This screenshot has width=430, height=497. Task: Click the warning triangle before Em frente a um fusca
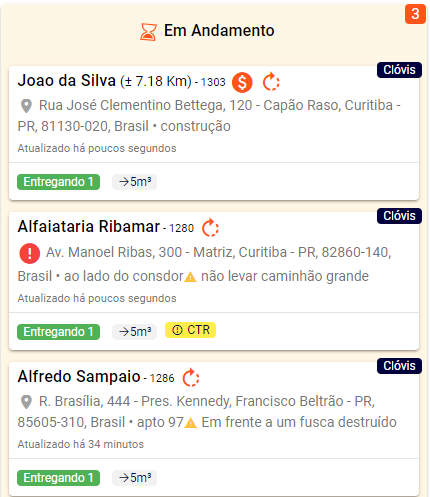(x=190, y=423)
